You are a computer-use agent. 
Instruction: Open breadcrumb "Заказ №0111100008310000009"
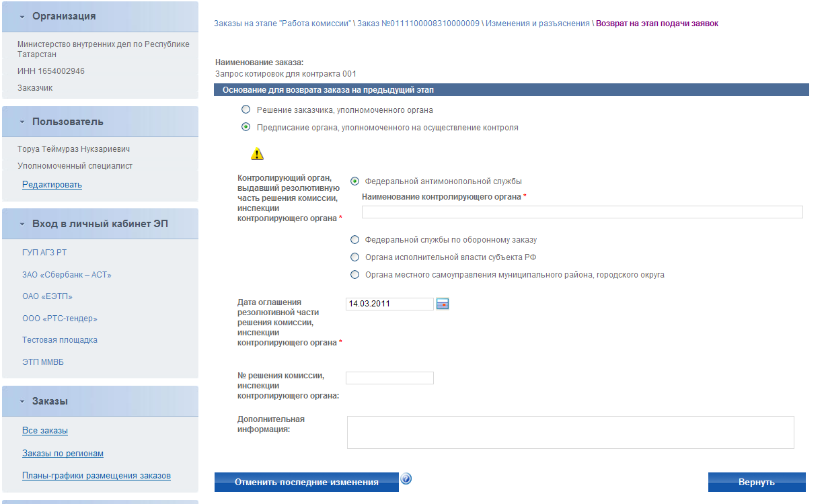(x=418, y=24)
